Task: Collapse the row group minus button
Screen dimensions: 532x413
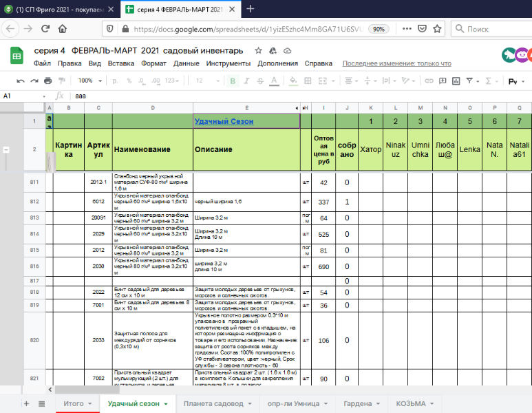Action: (x=7, y=149)
